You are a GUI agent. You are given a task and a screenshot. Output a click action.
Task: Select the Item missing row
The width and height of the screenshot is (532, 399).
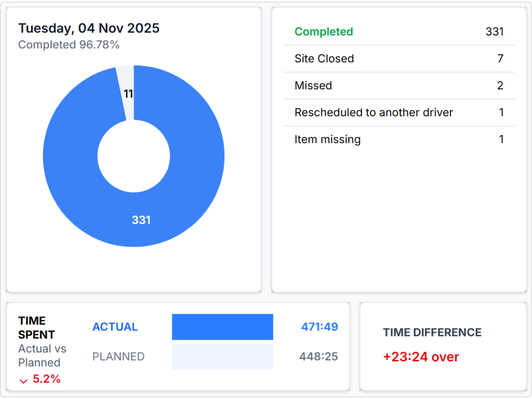click(399, 140)
